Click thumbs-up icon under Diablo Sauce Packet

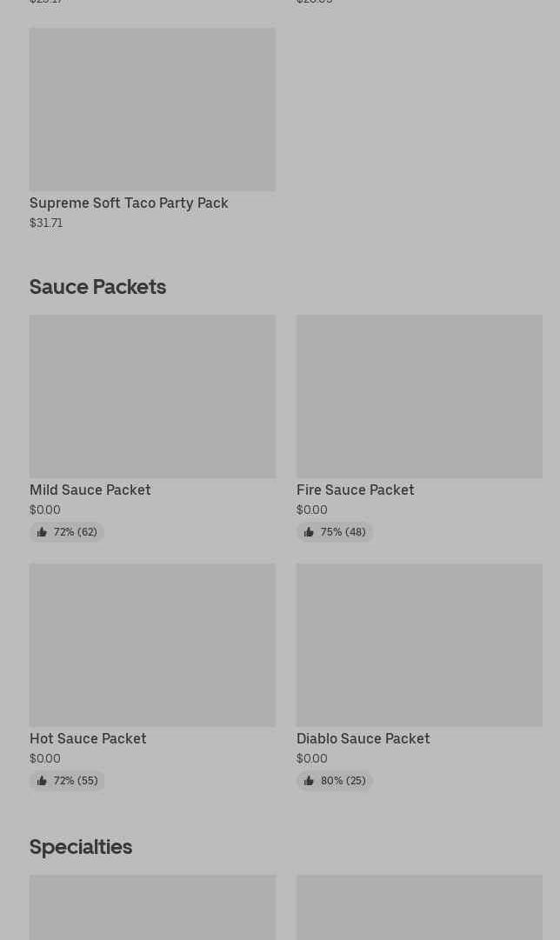click(x=309, y=781)
